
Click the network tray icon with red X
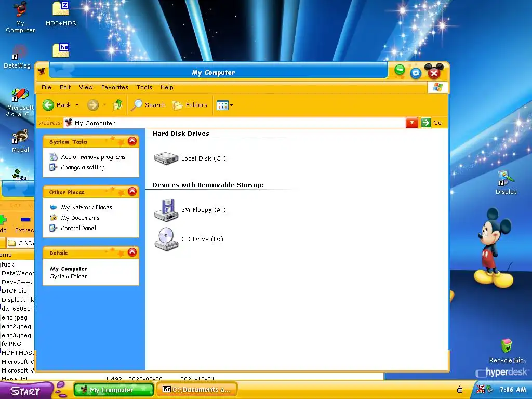click(480, 389)
